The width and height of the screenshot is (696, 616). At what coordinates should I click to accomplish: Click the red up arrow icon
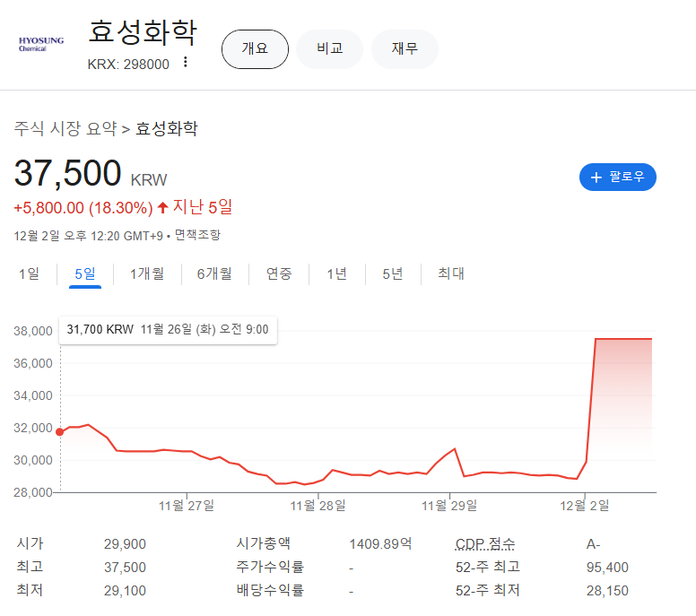[x=162, y=207]
